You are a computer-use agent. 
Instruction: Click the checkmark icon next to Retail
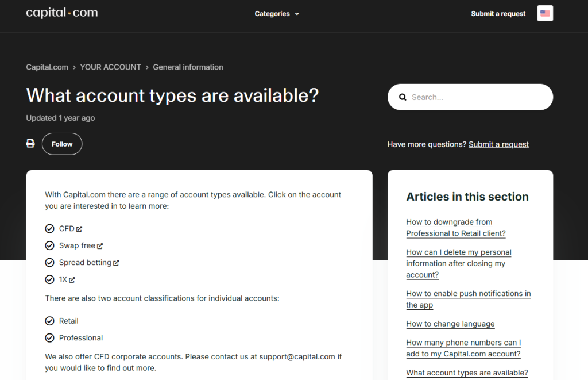pyautogui.click(x=49, y=321)
